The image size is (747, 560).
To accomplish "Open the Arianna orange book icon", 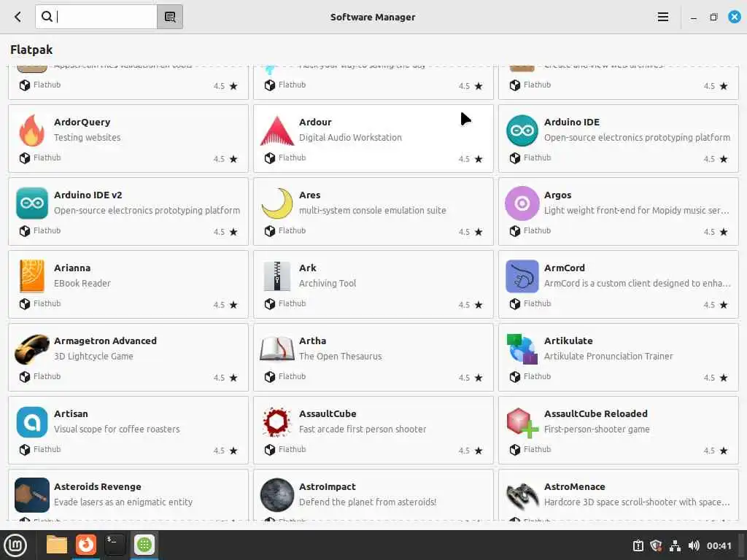I will point(32,276).
